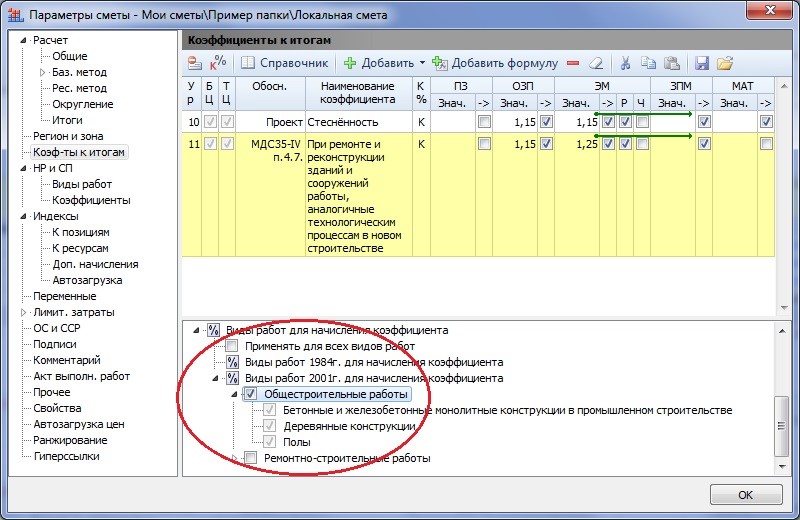This screenshot has height=520, width=800.
Task: Delete coefficient with red minus icon
Action: coord(573,63)
